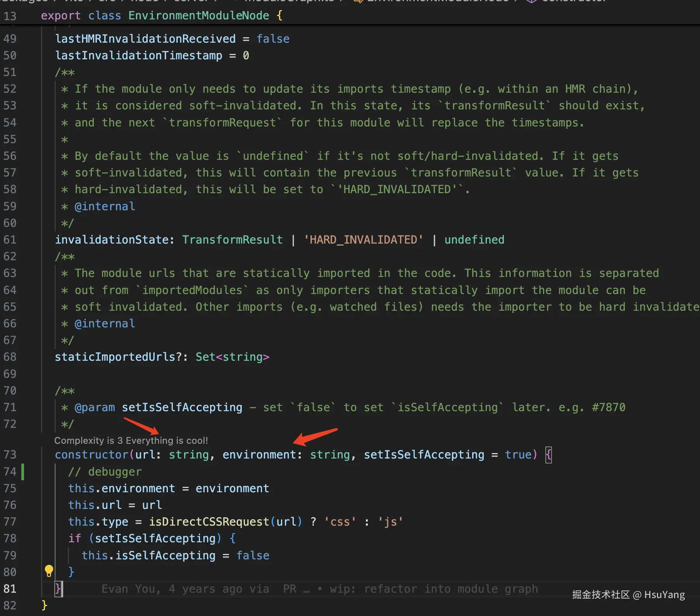
Task: Click the 'staticImportedUrls' property name
Action: (115, 357)
